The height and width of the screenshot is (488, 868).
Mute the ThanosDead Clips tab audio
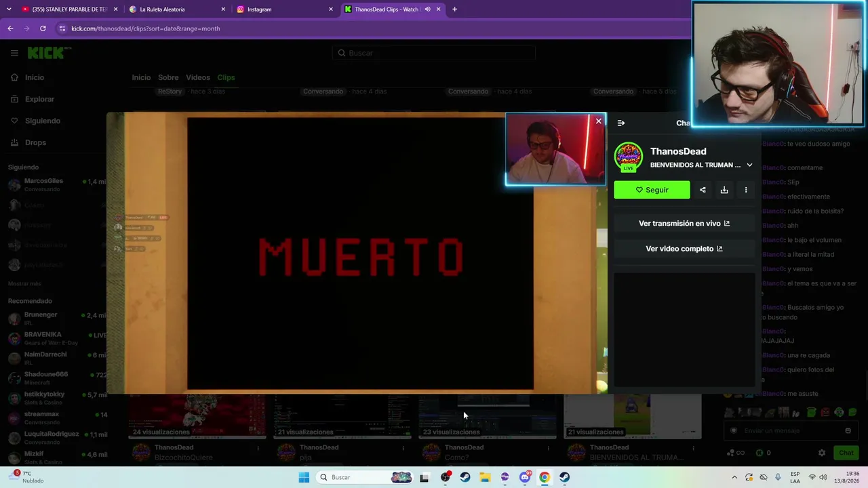tap(427, 9)
